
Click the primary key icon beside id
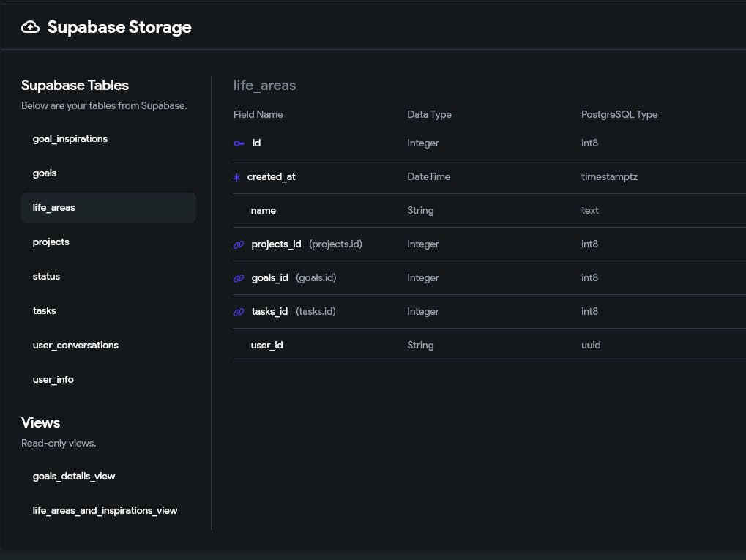[x=239, y=143]
